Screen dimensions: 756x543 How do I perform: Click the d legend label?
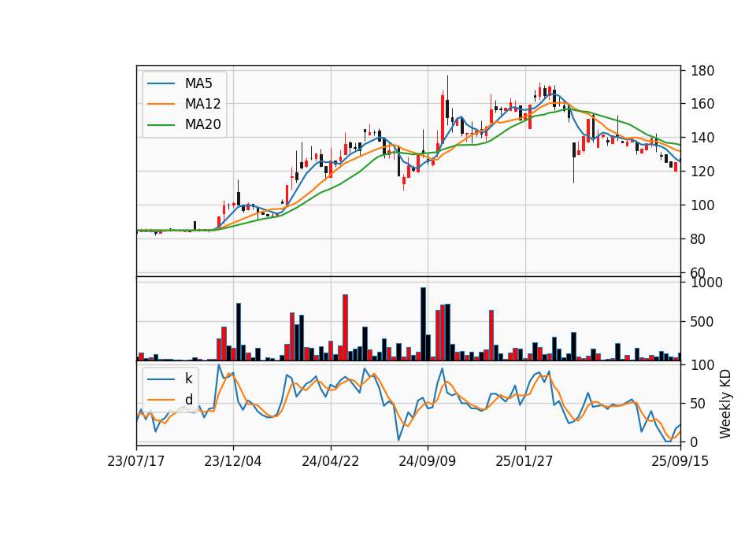coord(188,400)
